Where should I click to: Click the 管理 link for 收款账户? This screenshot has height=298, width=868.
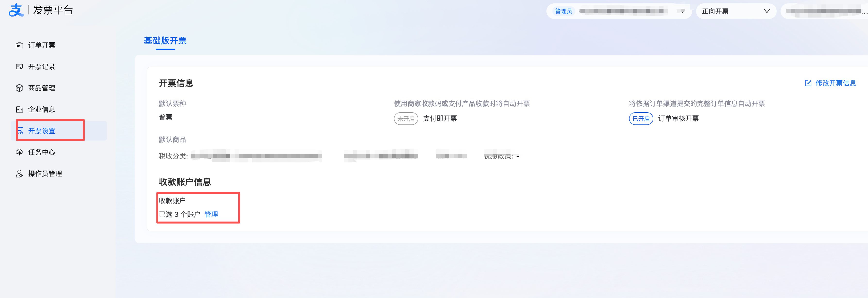(x=211, y=214)
